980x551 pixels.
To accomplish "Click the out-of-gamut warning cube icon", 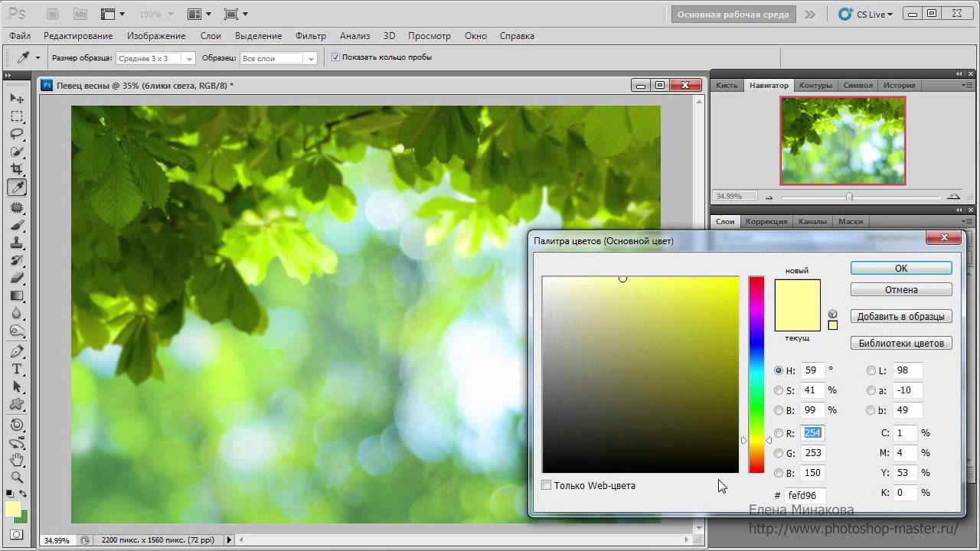I will click(833, 314).
